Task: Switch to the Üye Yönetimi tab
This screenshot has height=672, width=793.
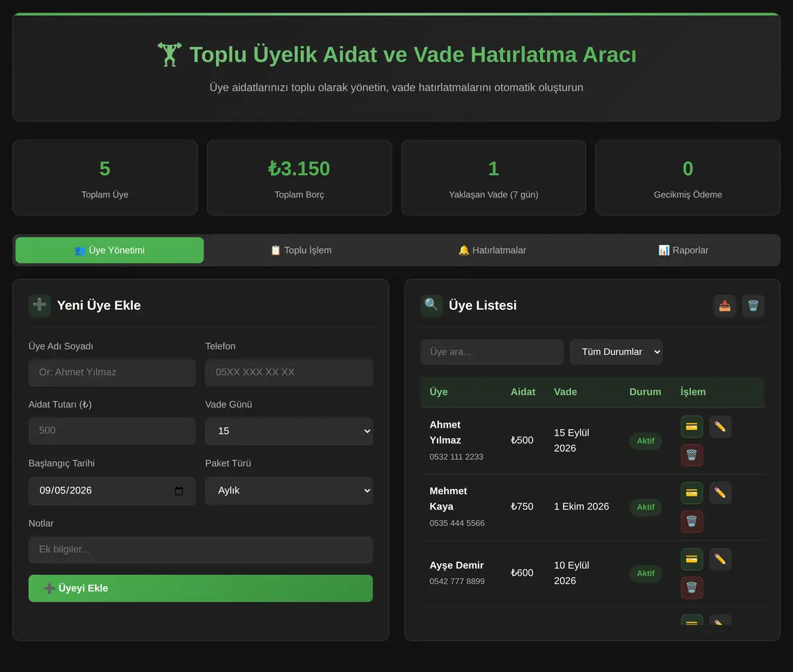Action: tap(110, 250)
